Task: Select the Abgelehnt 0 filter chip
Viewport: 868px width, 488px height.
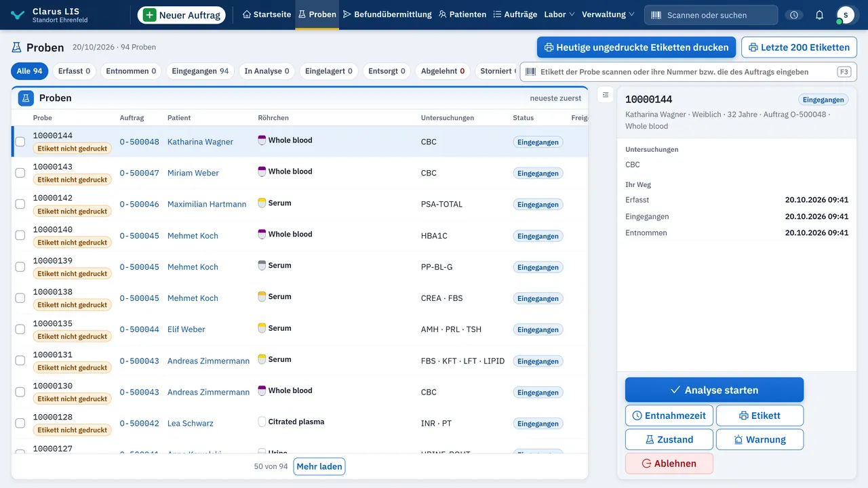Action: pos(443,71)
